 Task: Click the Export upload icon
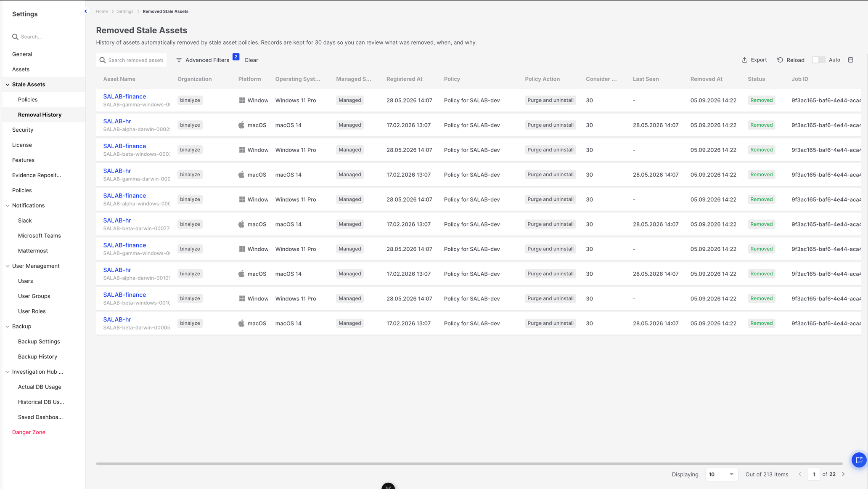pyautogui.click(x=744, y=60)
